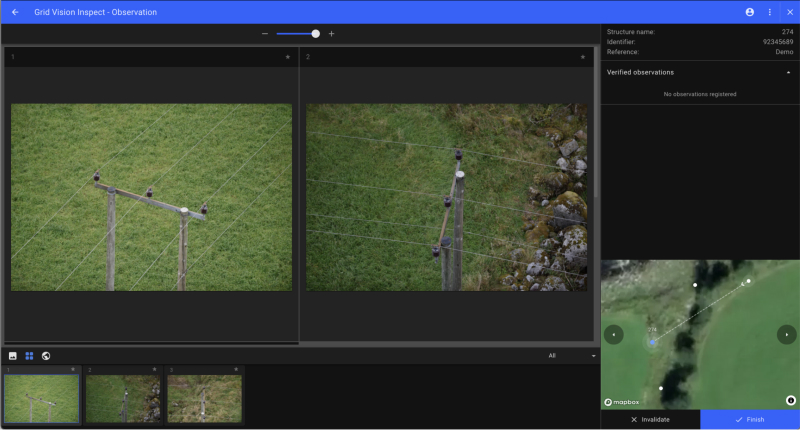Click the bottom white map point
Image resolution: width=800 pixels, height=430 pixels.
coord(661,388)
